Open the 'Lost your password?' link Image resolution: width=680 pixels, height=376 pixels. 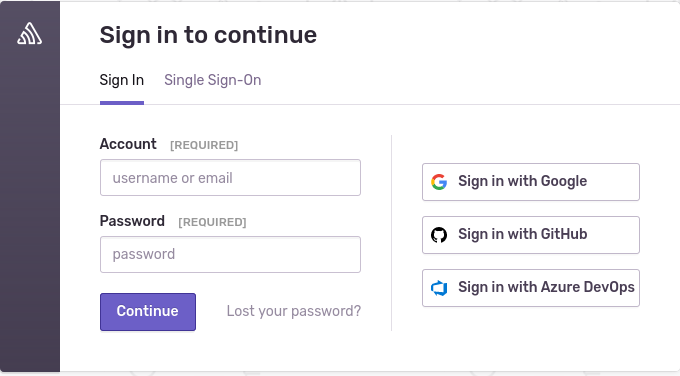[x=294, y=311]
